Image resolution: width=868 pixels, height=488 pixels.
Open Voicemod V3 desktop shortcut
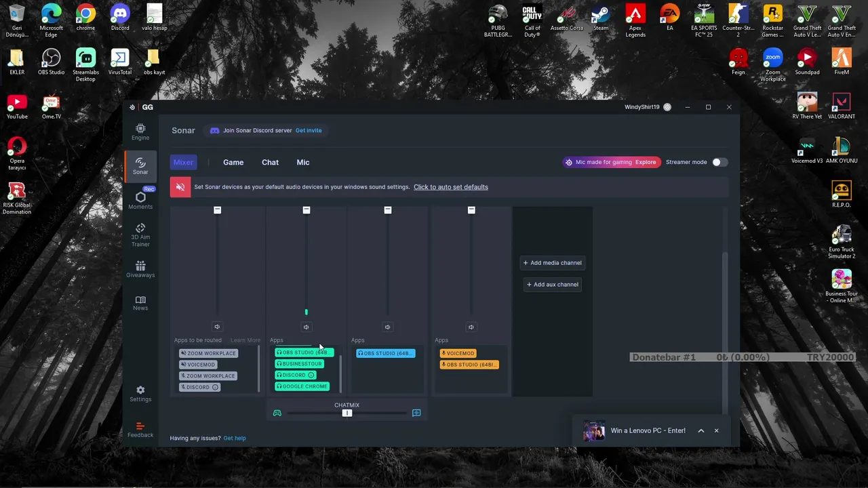[x=807, y=150]
